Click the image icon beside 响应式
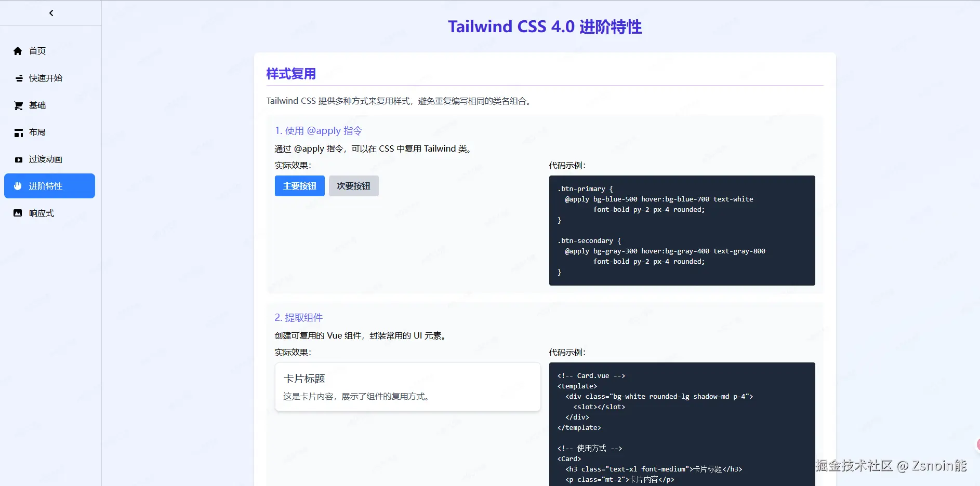The width and height of the screenshot is (980, 486). pyautogui.click(x=18, y=213)
